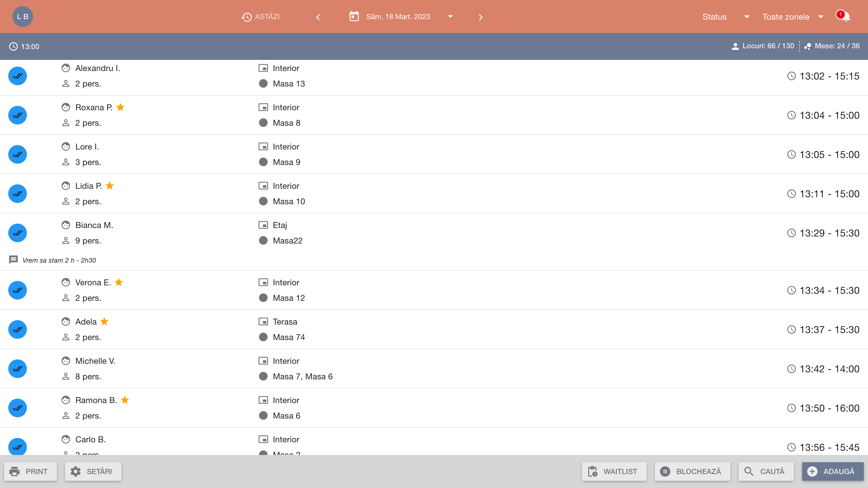Click the star next to Lidia P.
This screenshot has width=868, height=488.
point(110,186)
